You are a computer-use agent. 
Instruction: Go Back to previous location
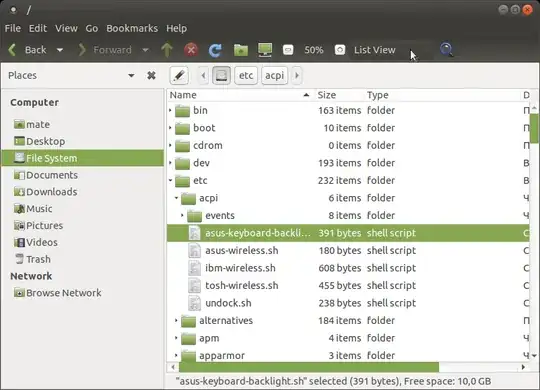coord(28,50)
